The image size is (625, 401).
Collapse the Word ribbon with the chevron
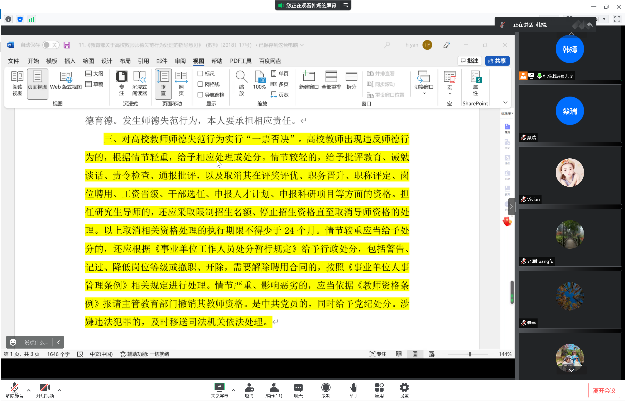coord(505,104)
